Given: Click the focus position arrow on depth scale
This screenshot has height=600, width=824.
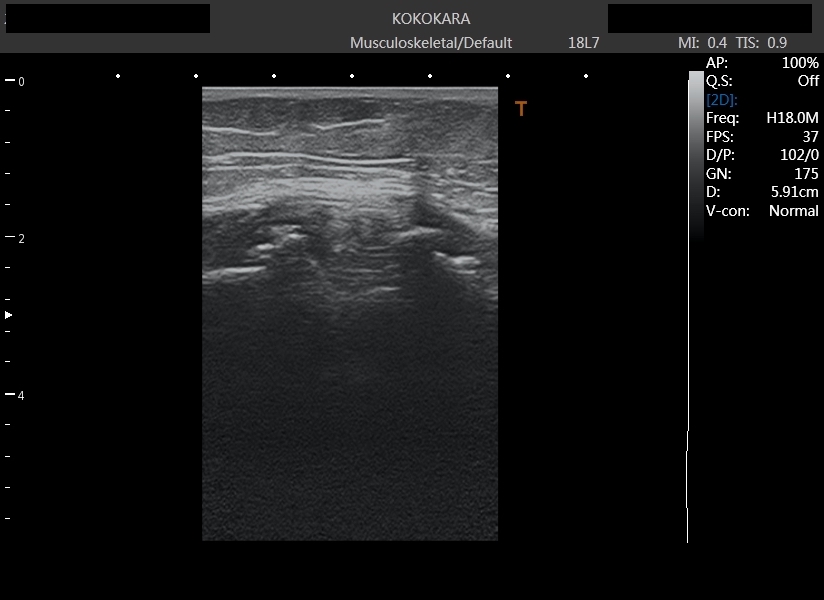Looking at the screenshot, I should tap(9, 315).
